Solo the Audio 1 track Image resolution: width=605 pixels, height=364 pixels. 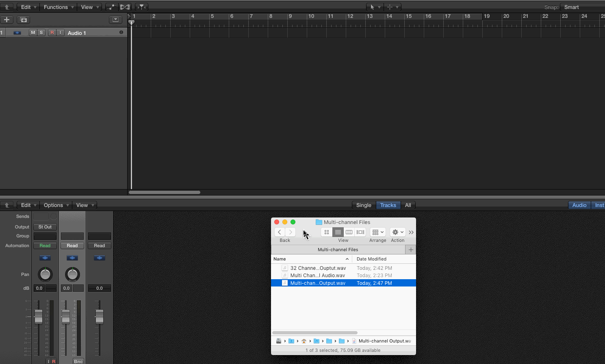coord(41,32)
